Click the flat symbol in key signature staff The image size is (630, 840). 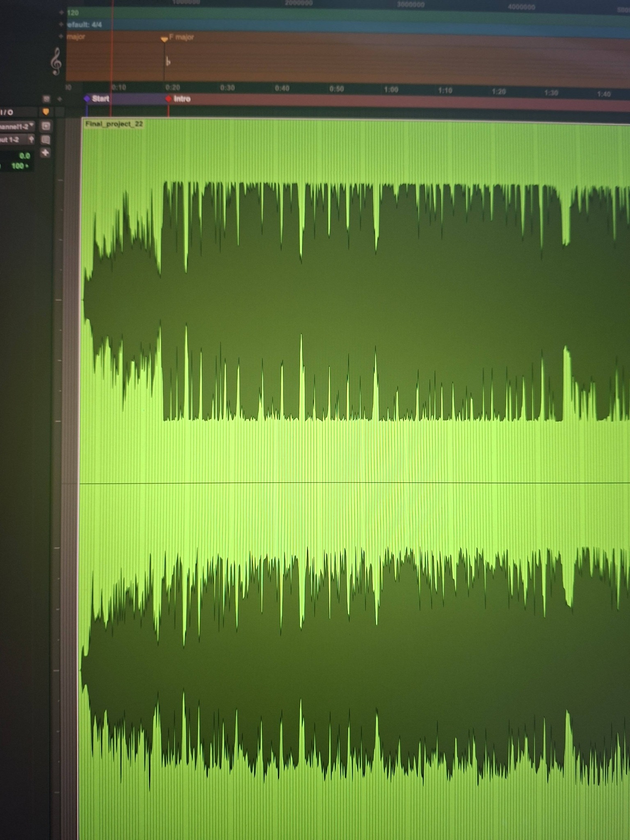(168, 62)
